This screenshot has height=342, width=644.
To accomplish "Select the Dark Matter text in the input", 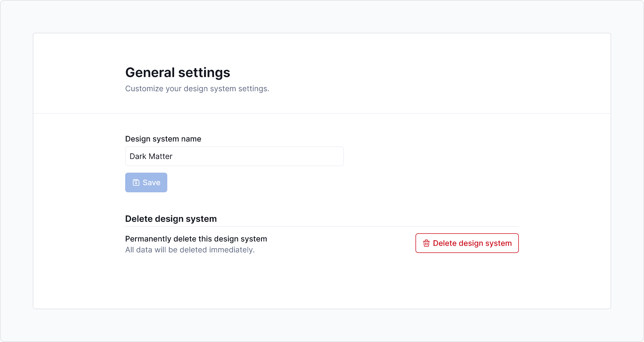I will coord(151,156).
